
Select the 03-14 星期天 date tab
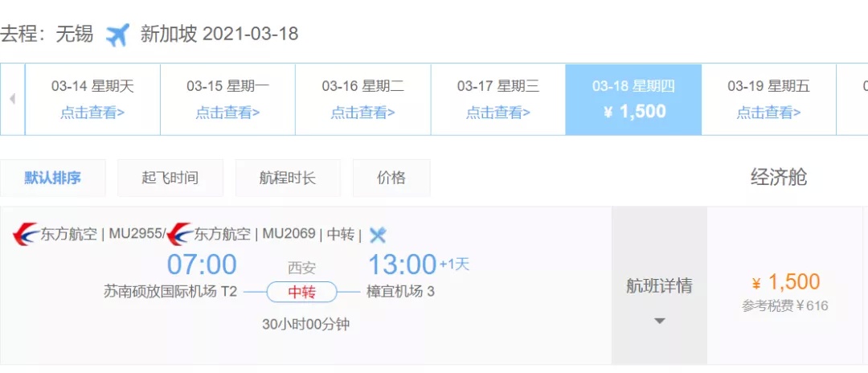coord(92,100)
